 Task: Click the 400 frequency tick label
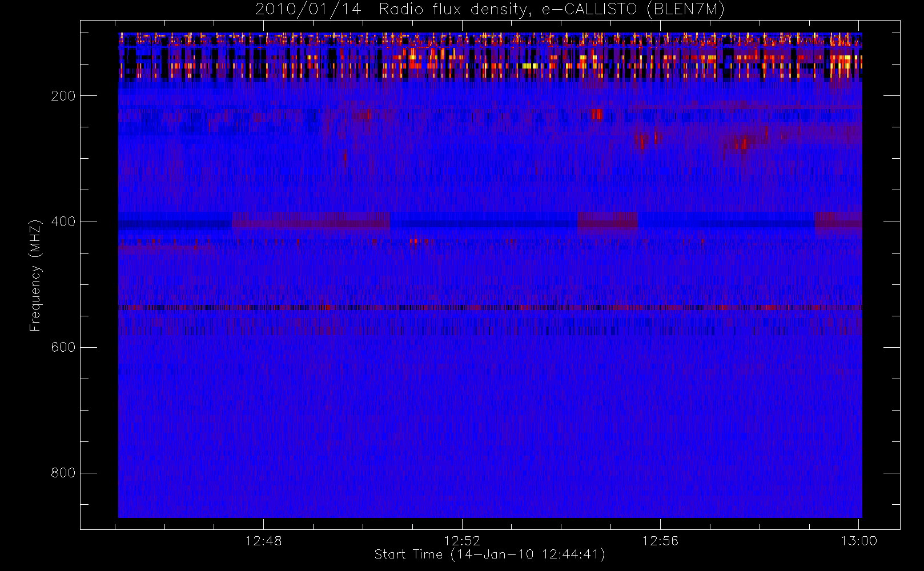[63, 222]
